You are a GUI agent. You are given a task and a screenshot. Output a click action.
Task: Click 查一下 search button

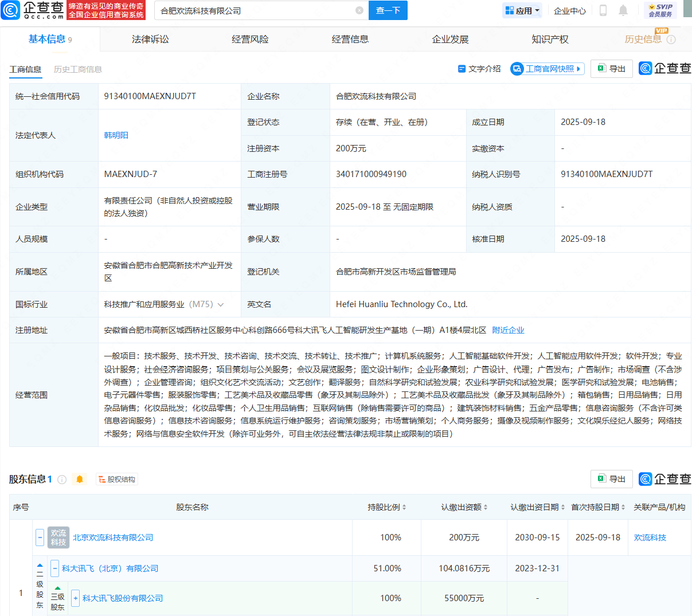click(388, 10)
